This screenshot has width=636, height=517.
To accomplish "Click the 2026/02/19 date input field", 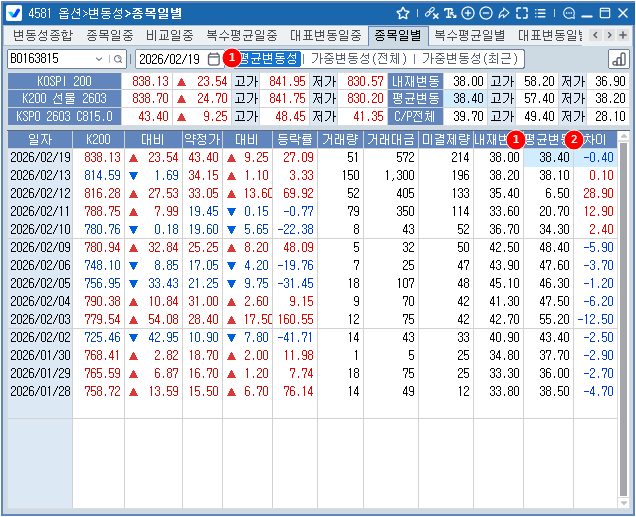I will tap(170, 59).
